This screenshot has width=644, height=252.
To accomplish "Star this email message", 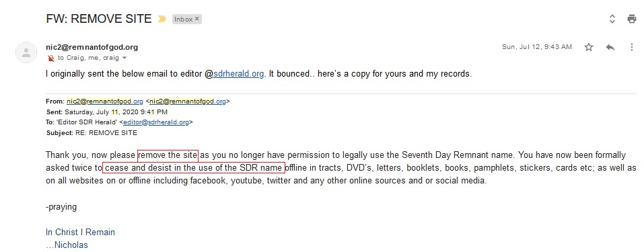I will (589, 47).
